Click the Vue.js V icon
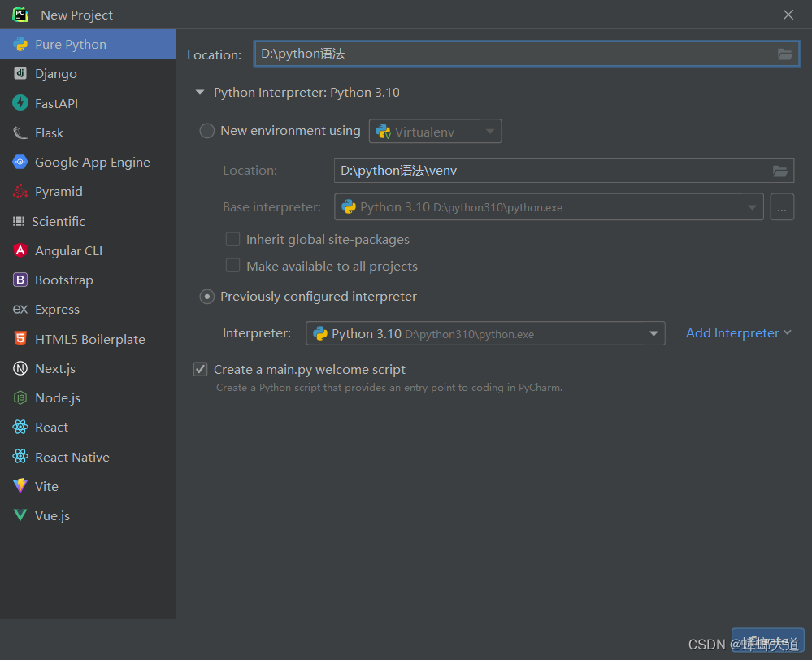Viewport: 812px width, 660px height. point(20,515)
